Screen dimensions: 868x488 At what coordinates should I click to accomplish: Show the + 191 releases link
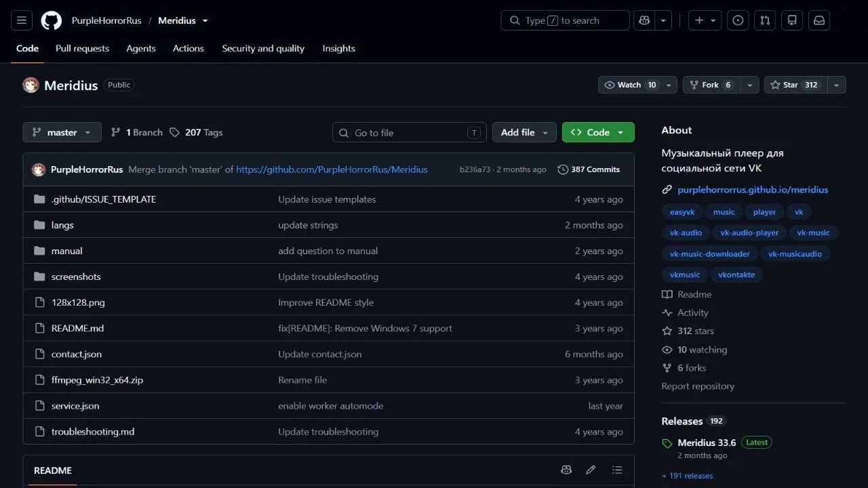(x=688, y=476)
